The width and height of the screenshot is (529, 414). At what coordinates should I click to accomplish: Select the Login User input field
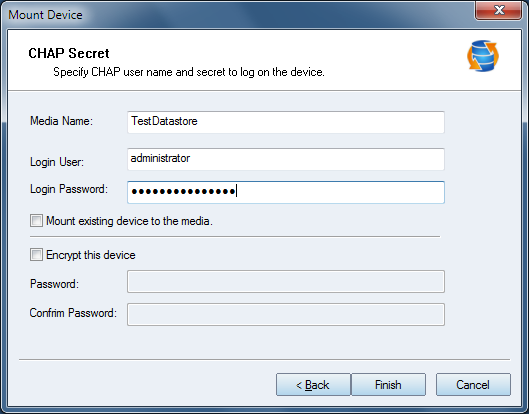coord(286,159)
